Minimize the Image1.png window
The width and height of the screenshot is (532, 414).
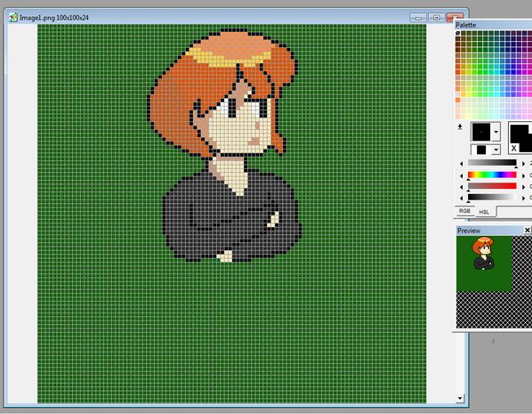click(418, 18)
